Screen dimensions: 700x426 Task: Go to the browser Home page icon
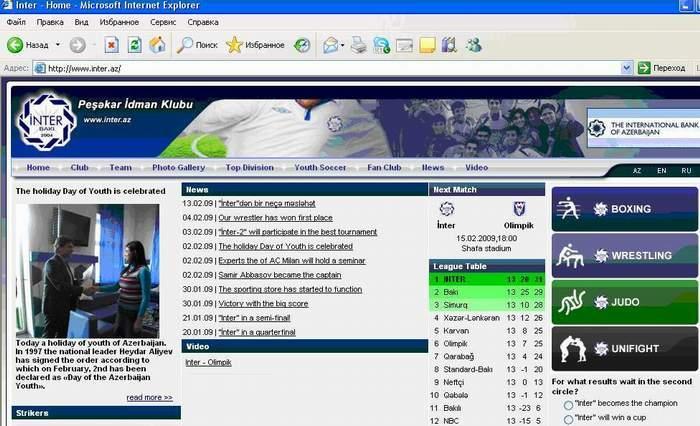(157, 45)
